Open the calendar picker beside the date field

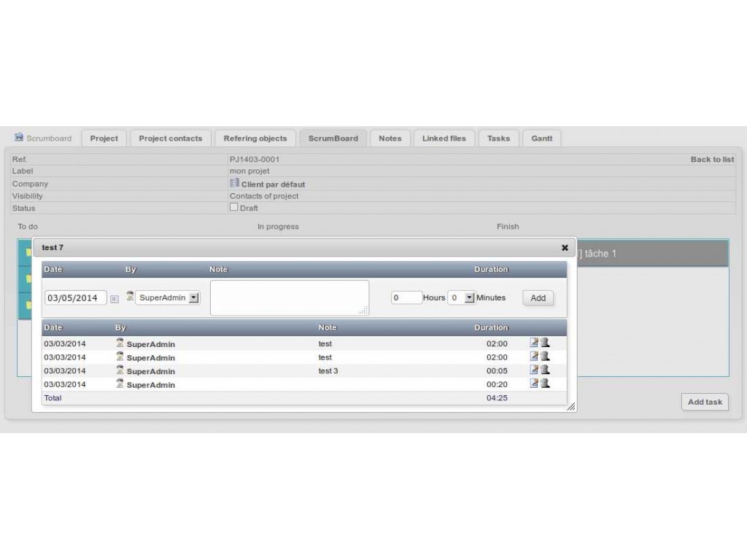(x=115, y=299)
